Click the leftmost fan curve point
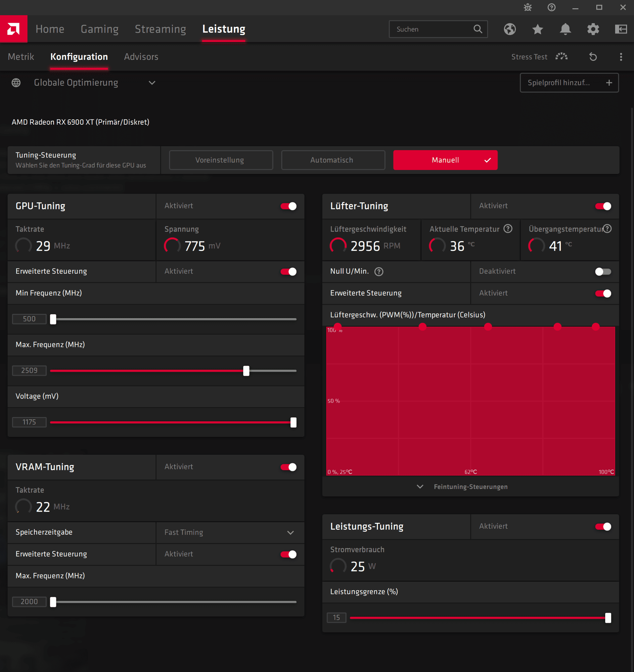The height and width of the screenshot is (672, 634). [x=338, y=327]
